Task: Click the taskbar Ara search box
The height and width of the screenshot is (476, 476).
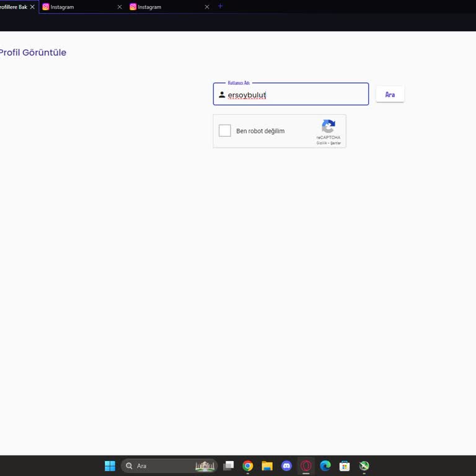Action: (x=169, y=465)
